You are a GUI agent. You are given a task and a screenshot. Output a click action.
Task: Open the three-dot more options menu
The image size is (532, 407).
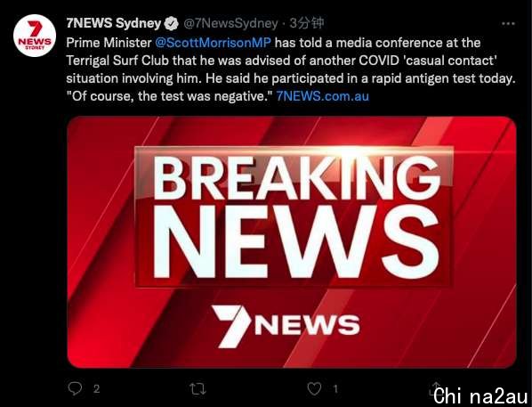click(x=508, y=23)
